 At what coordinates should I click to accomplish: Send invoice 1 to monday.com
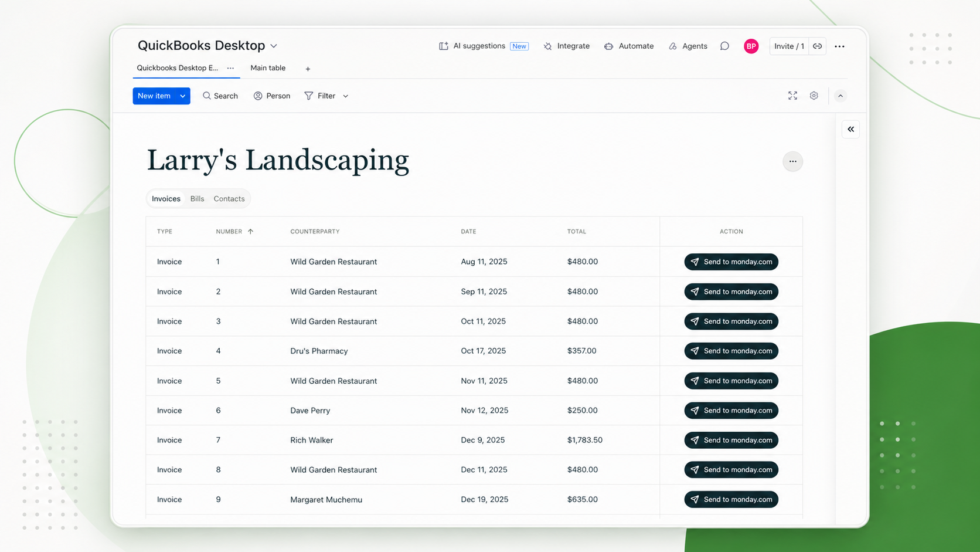(731, 262)
